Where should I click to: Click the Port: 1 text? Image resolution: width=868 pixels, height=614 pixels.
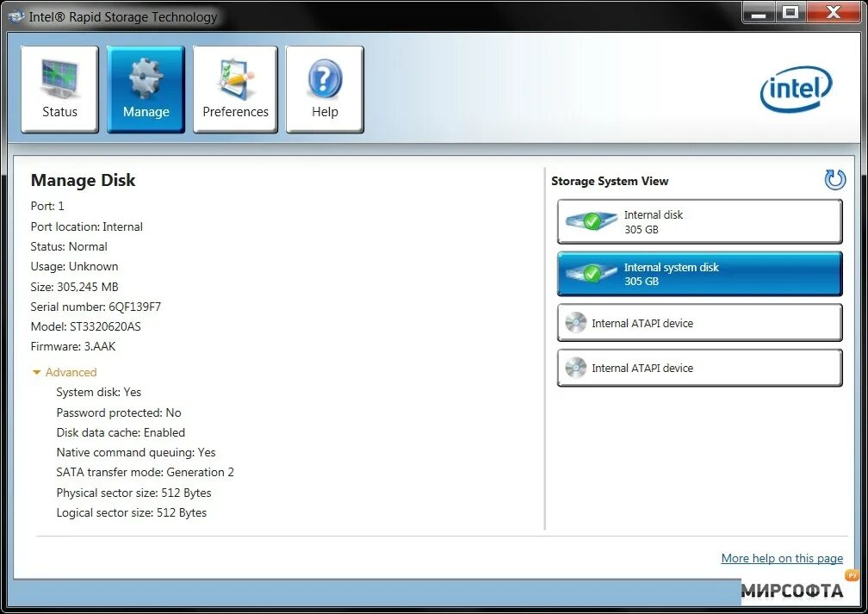point(47,206)
